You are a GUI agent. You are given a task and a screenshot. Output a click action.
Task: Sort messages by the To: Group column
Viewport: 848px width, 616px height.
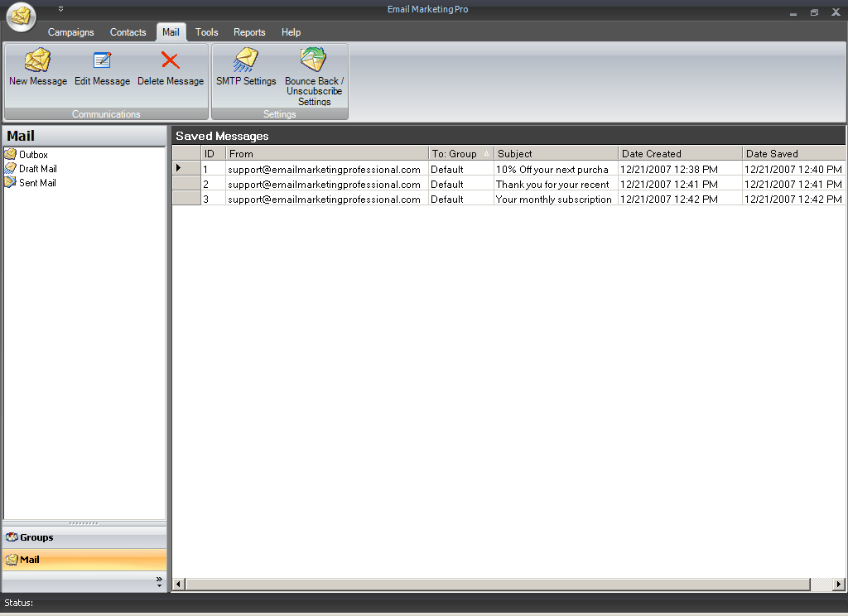(x=458, y=153)
